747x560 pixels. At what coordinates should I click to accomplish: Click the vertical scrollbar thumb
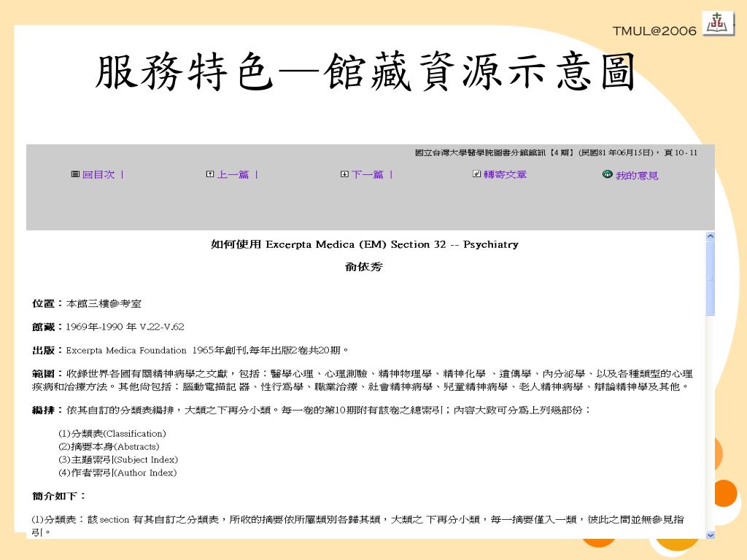[711, 278]
